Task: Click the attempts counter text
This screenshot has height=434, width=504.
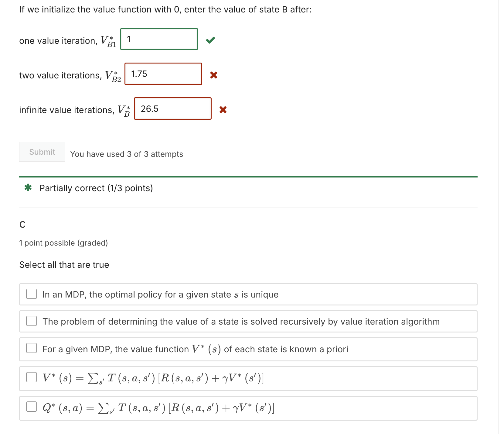Action: click(126, 154)
